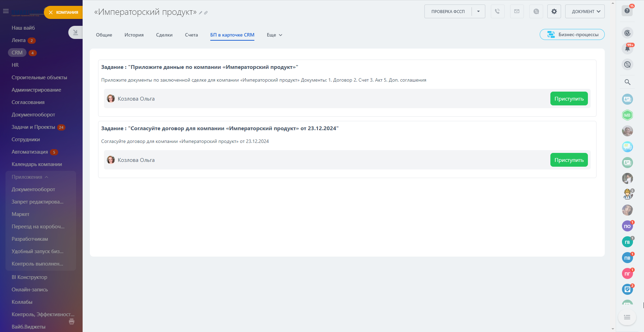Open BI Конструктор menu item

pos(30,277)
